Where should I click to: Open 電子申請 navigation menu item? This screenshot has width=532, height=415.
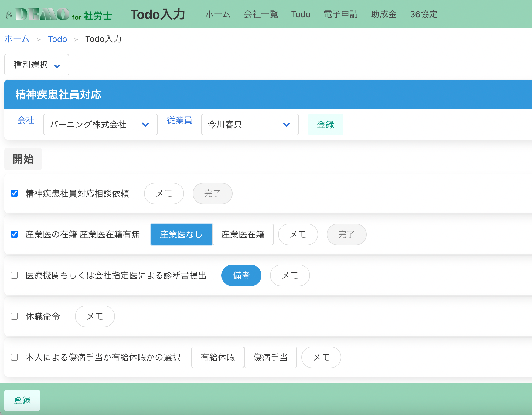[340, 14]
